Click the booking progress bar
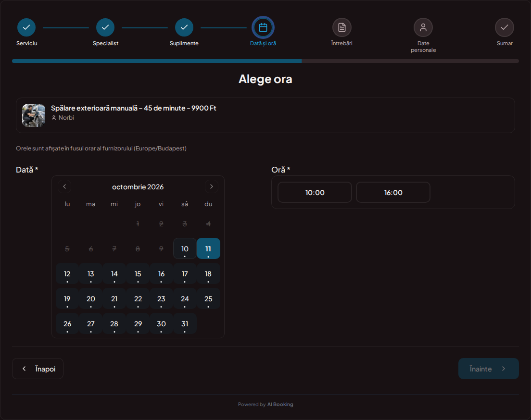531x420 pixels. pos(265,61)
